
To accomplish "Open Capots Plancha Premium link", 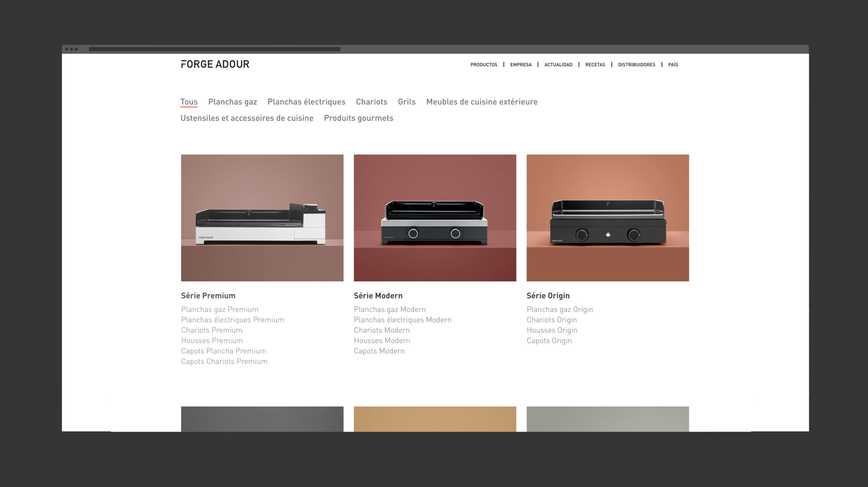I will point(224,351).
